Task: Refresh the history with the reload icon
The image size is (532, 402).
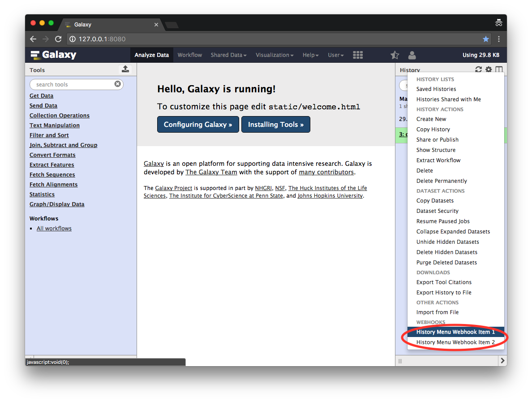Action: coord(478,69)
